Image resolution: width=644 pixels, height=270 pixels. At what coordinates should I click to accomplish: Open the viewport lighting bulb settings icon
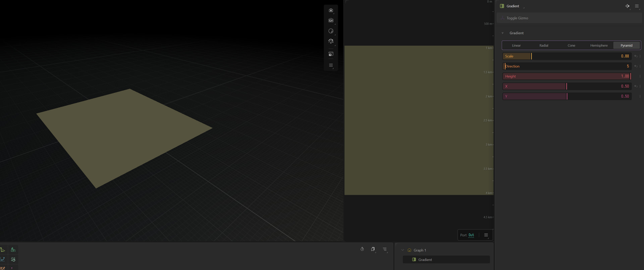(331, 41)
